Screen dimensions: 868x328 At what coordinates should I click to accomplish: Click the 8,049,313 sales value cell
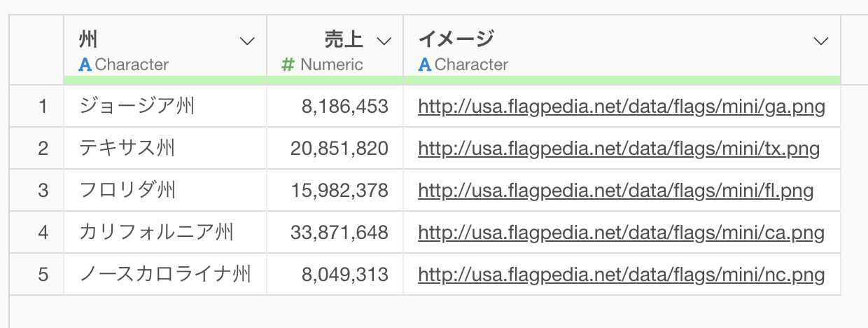pyautogui.click(x=335, y=275)
